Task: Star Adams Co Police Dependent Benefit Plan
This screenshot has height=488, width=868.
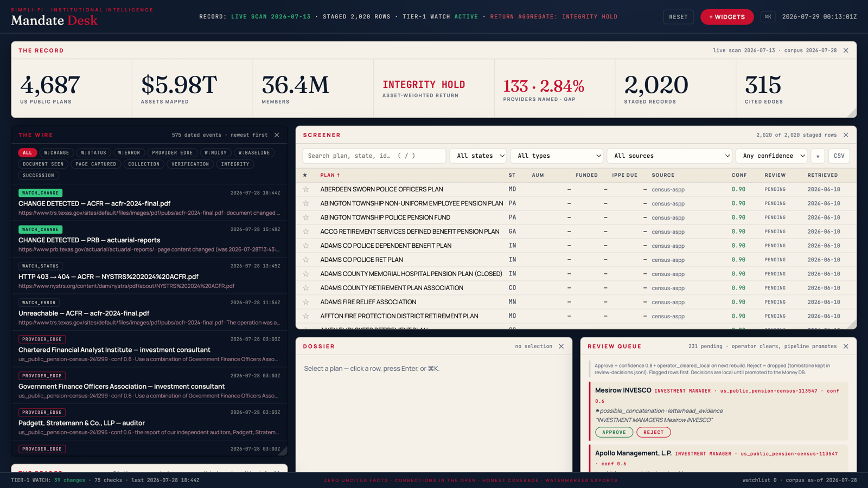Action: coord(306,246)
